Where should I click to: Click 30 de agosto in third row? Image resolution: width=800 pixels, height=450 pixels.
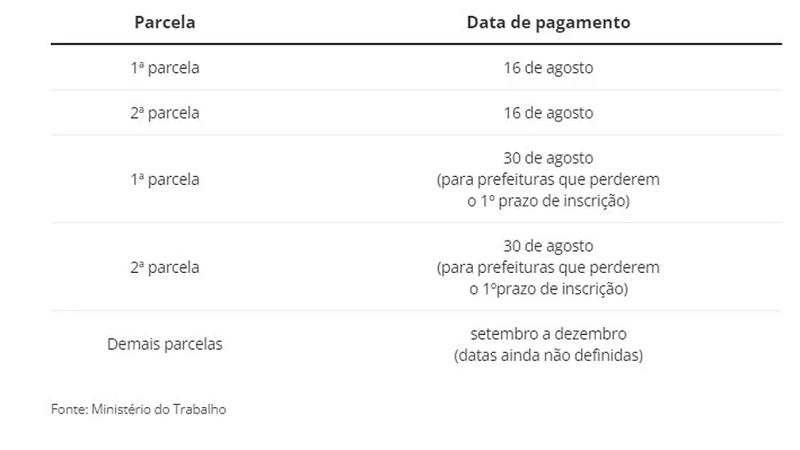point(548,158)
